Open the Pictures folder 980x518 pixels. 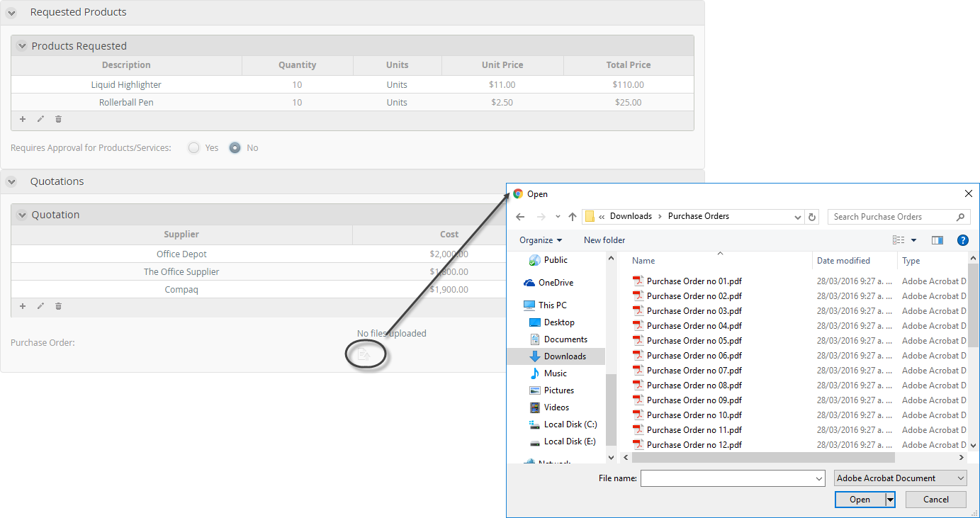551,390
